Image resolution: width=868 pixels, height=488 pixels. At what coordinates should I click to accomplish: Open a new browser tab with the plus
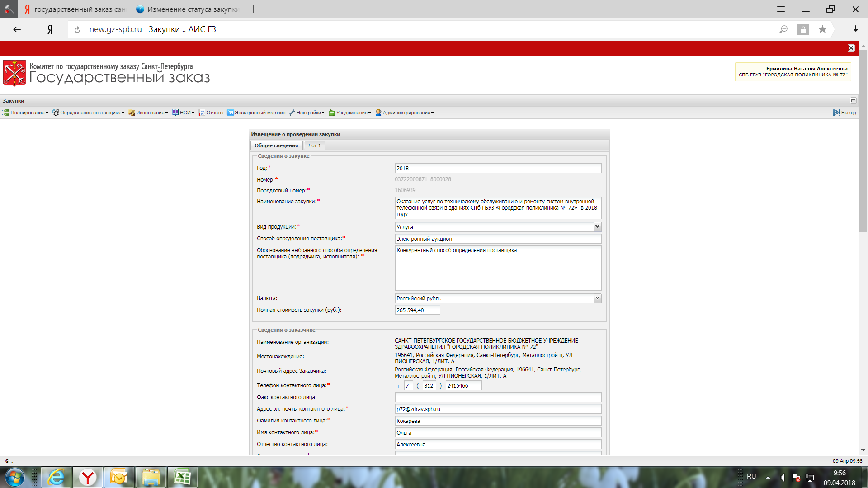coord(253,9)
